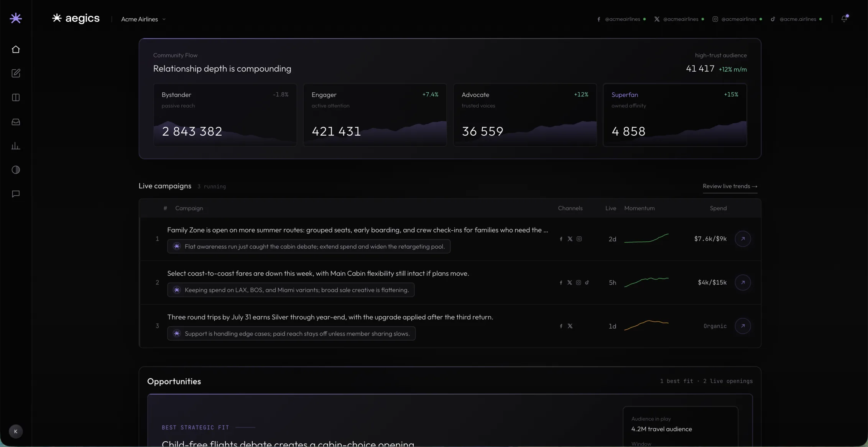Click the BEST STRATEGIC FIT label
Image resolution: width=868 pixels, height=447 pixels.
pos(196,427)
